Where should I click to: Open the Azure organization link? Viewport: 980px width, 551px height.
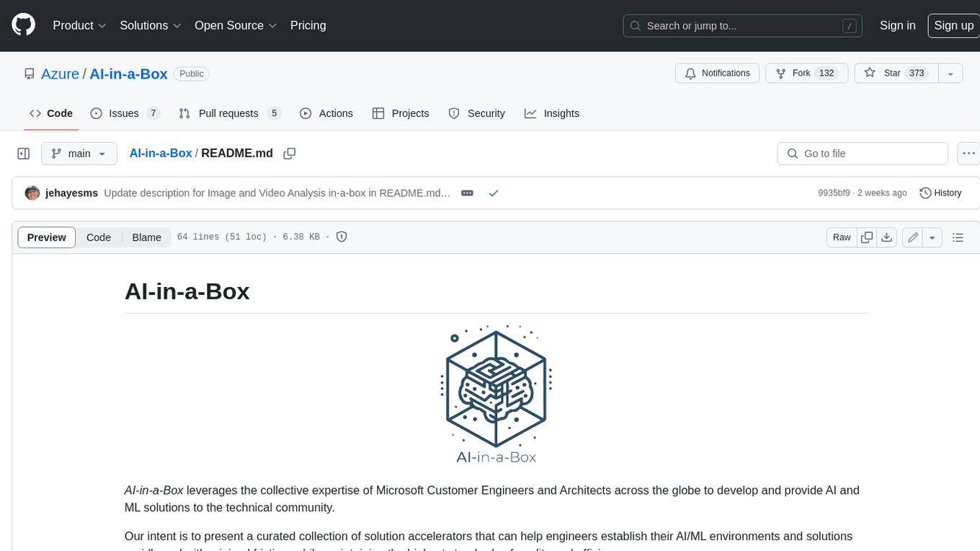60,74
